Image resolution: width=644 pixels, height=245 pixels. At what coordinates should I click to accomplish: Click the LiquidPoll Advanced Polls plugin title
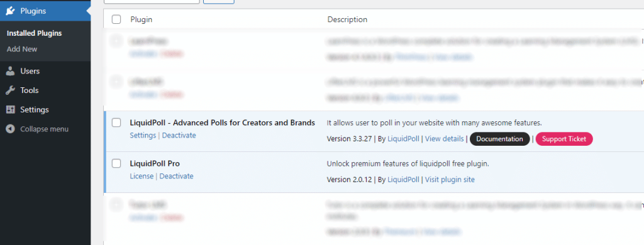[x=222, y=122]
